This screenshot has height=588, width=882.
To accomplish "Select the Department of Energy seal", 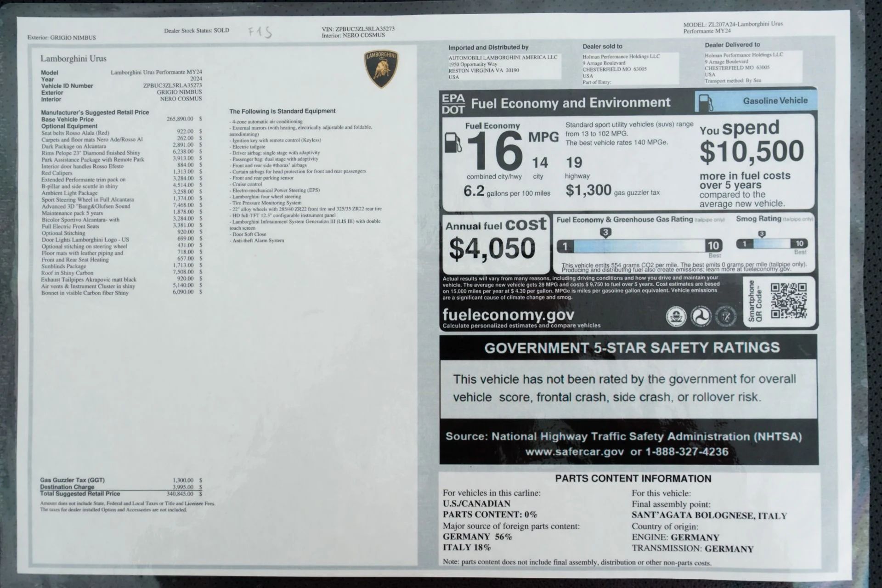I will 725,317.
